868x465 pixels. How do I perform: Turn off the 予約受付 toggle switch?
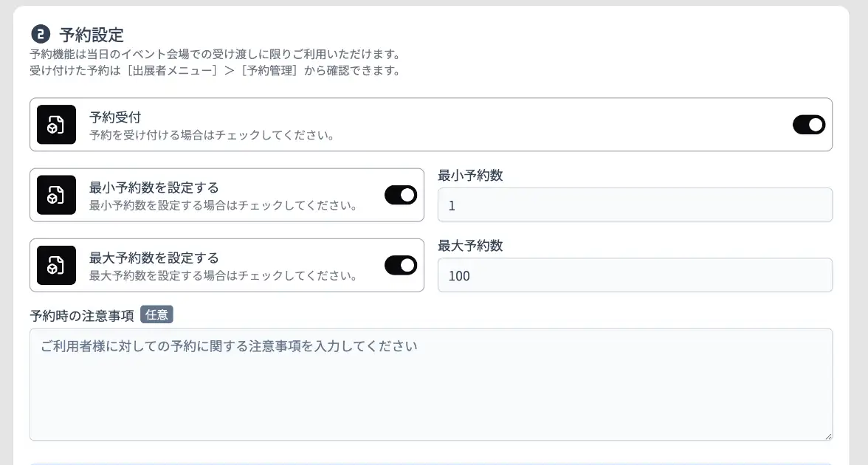click(808, 125)
